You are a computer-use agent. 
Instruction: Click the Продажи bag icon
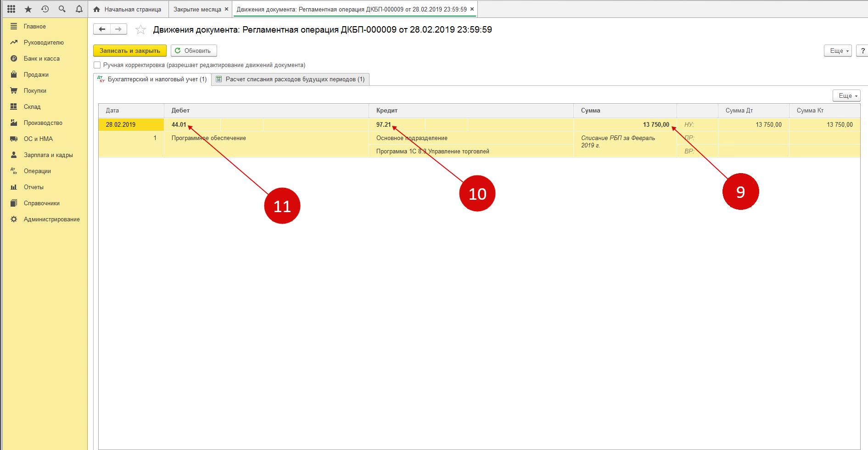pyautogui.click(x=14, y=74)
